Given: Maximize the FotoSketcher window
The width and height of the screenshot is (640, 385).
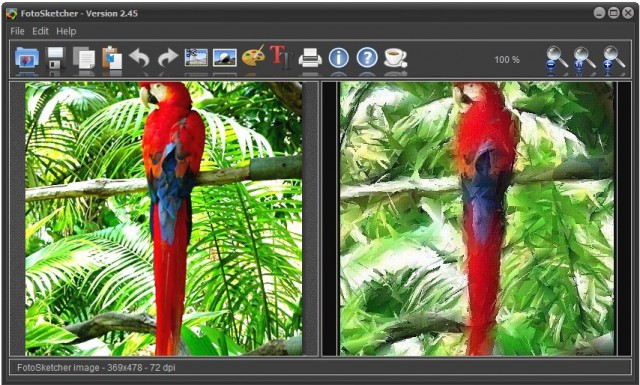Looking at the screenshot, I should [613, 13].
